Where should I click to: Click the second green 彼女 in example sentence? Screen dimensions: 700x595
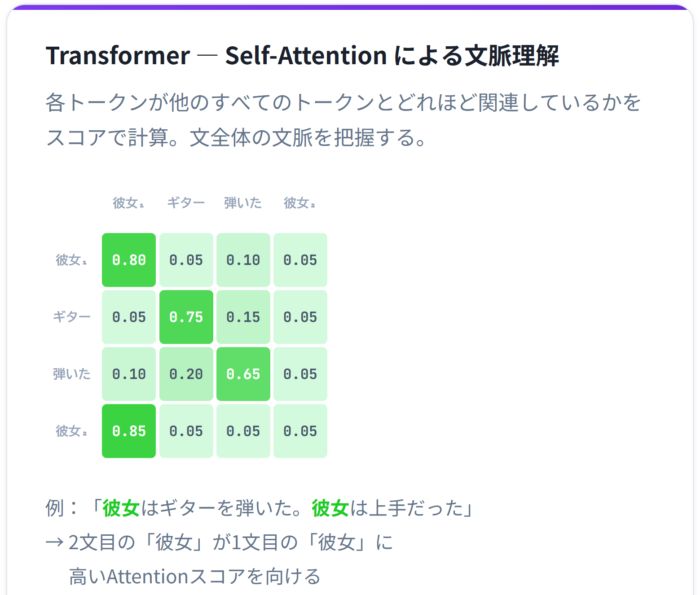330,508
